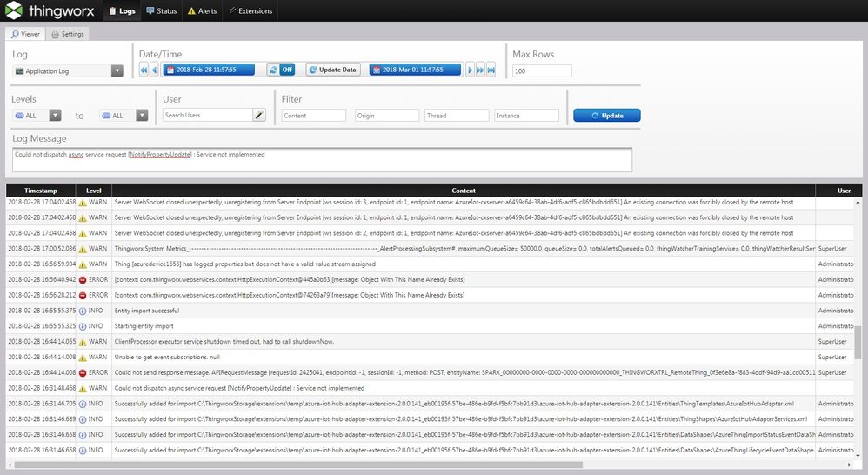The image size is (868, 475).
Task: Click the table scroll-right arrow
Action: point(850,465)
